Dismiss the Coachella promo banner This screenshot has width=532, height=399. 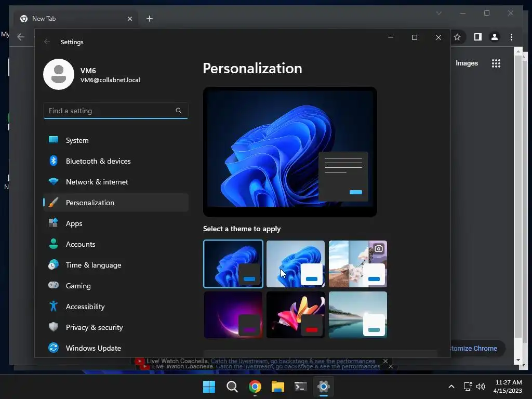[385, 361]
